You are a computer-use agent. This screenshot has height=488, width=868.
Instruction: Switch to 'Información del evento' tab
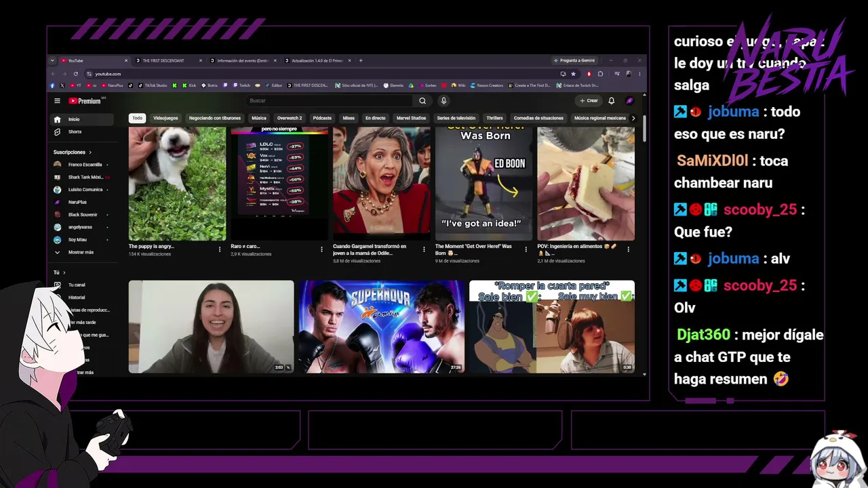244,60
